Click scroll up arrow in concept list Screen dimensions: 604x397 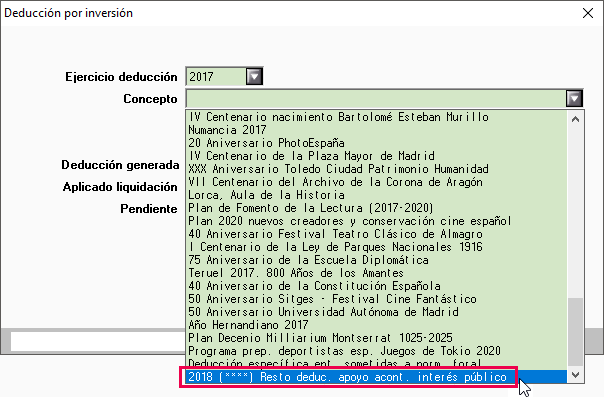(575, 119)
